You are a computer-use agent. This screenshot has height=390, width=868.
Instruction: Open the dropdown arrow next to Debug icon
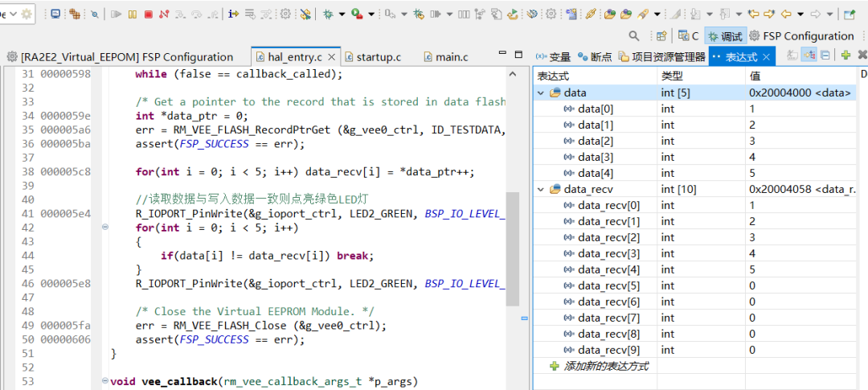coord(342,14)
